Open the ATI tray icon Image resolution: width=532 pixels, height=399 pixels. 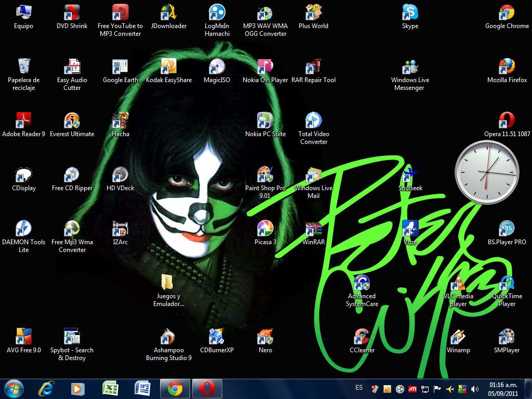[x=412, y=389]
